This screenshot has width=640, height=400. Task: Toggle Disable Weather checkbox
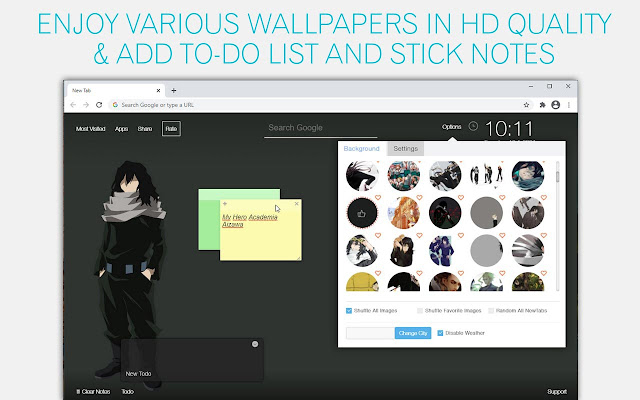440,333
